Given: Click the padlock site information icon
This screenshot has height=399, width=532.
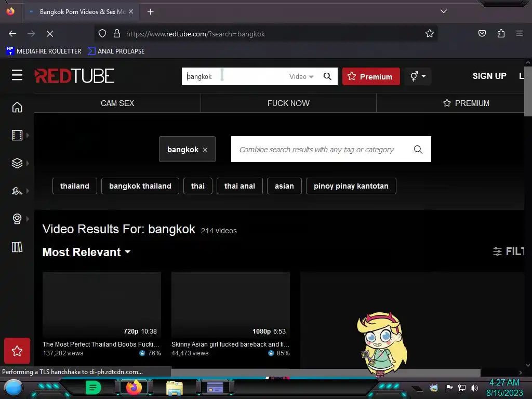Looking at the screenshot, I should click(x=117, y=34).
